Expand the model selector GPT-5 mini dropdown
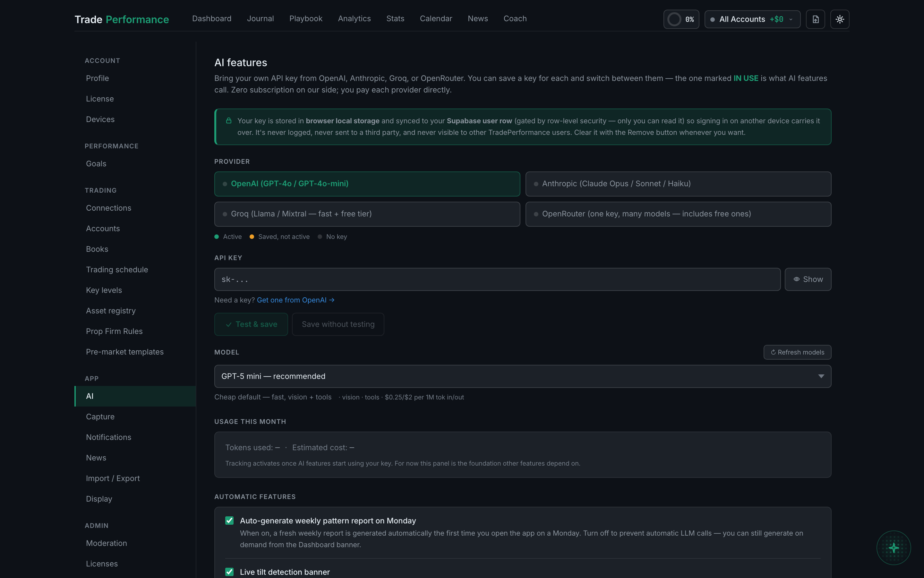 click(523, 376)
